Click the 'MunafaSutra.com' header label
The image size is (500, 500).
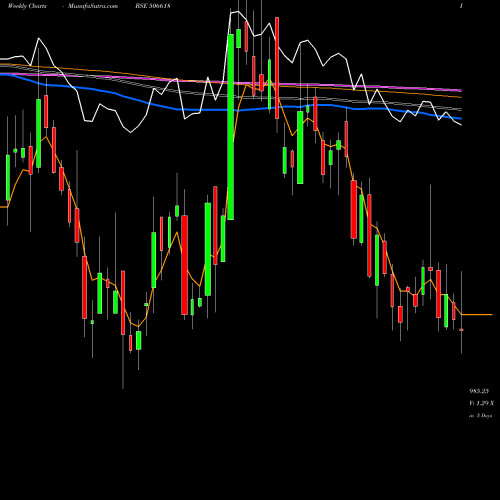coord(93,6)
